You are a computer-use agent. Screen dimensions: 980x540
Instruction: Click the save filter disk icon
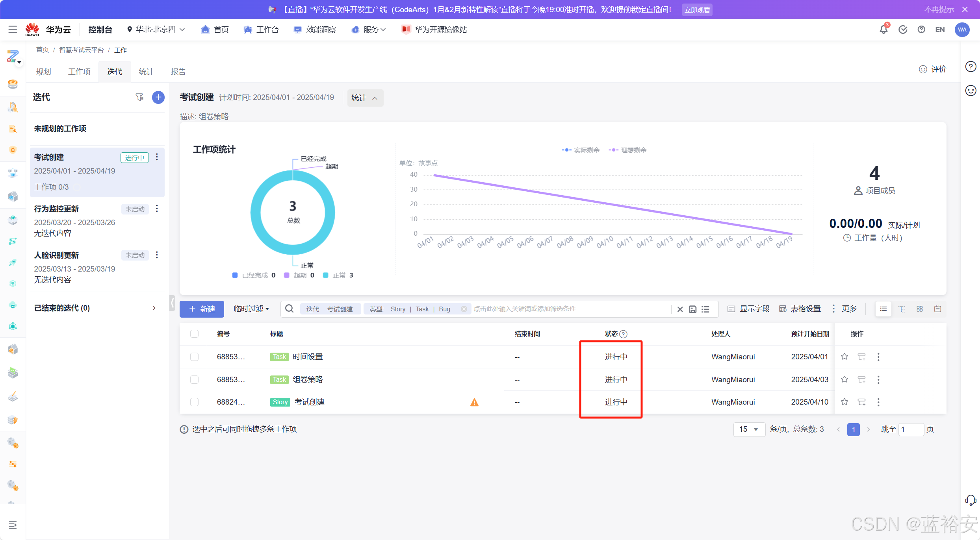(x=692, y=309)
